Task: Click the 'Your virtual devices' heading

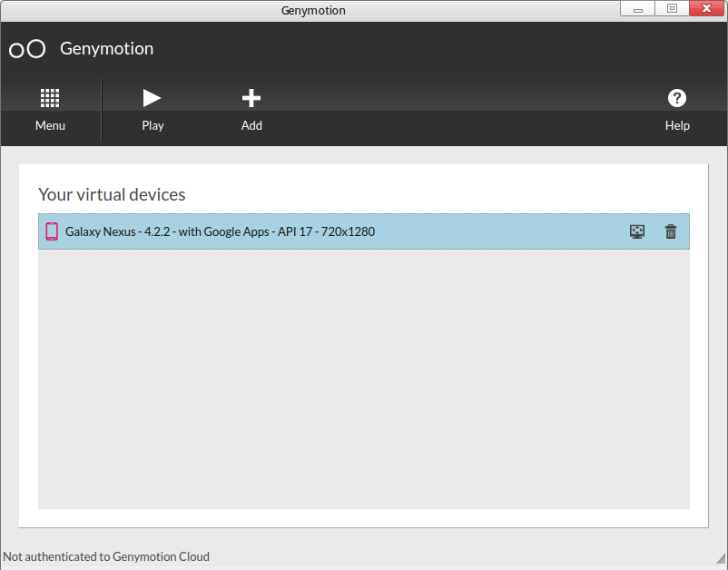Action: click(x=112, y=194)
